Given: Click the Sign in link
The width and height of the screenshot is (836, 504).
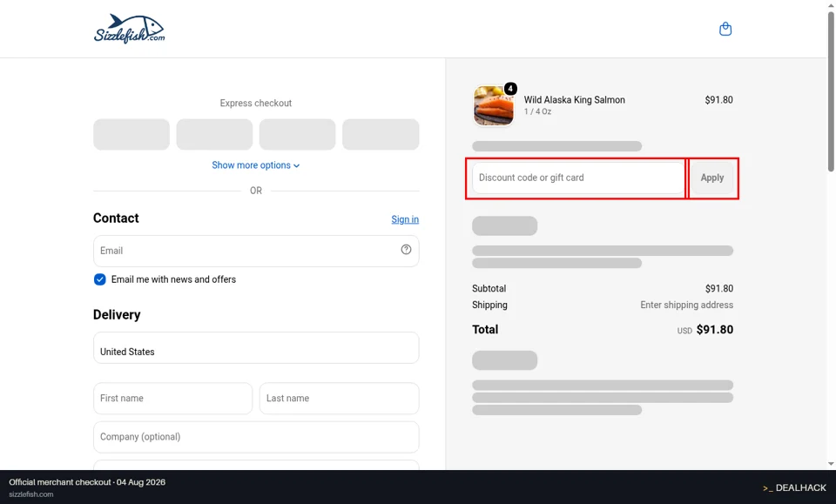Looking at the screenshot, I should (405, 219).
